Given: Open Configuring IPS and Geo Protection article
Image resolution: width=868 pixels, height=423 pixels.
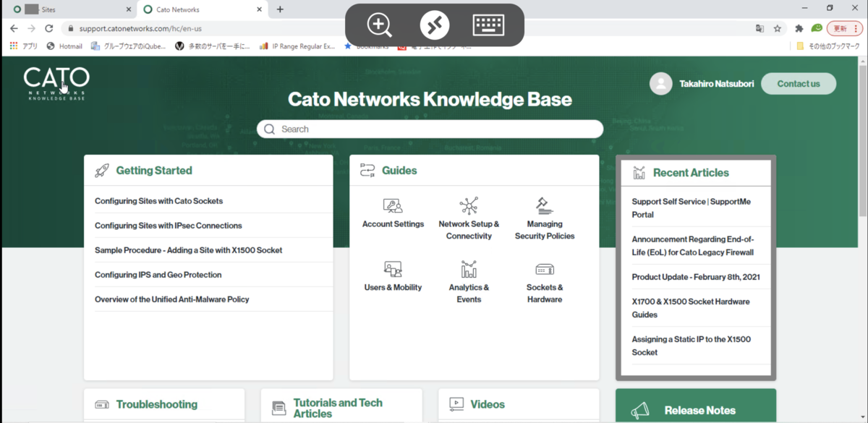Looking at the screenshot, I should coord(158,275).
